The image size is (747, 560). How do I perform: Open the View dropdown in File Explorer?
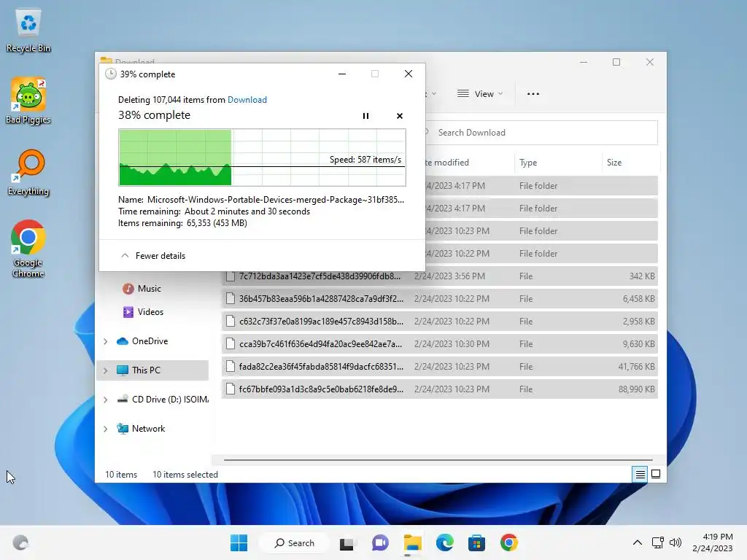pyautogui.click(x=480, y=94)
